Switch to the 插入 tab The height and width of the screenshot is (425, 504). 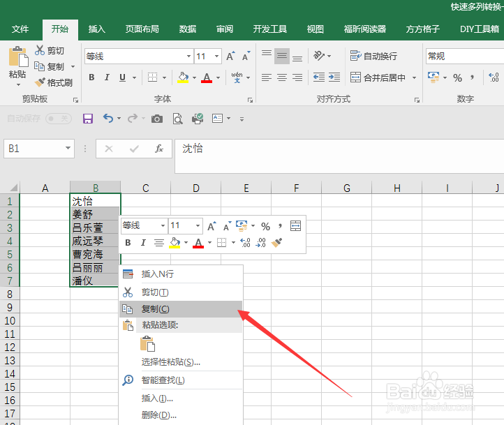click(x=97, y=29)
